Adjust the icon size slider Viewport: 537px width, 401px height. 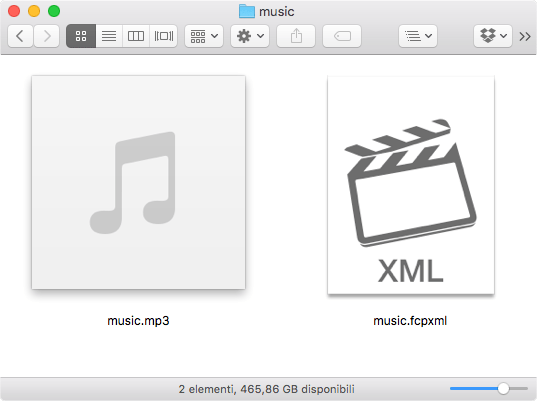[x=503, y=388]
